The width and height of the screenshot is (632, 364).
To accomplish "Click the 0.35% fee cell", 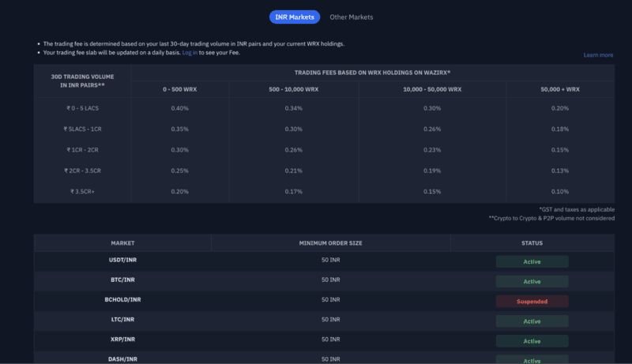I will (x=180, y=129).
